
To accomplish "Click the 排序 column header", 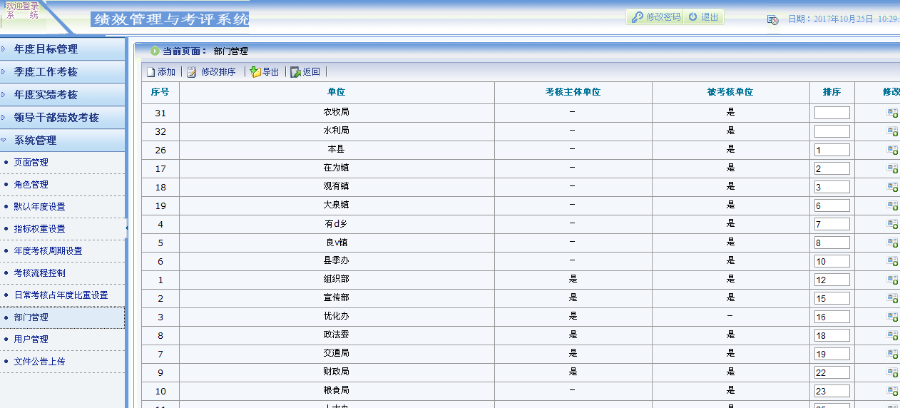I will 832,92.
